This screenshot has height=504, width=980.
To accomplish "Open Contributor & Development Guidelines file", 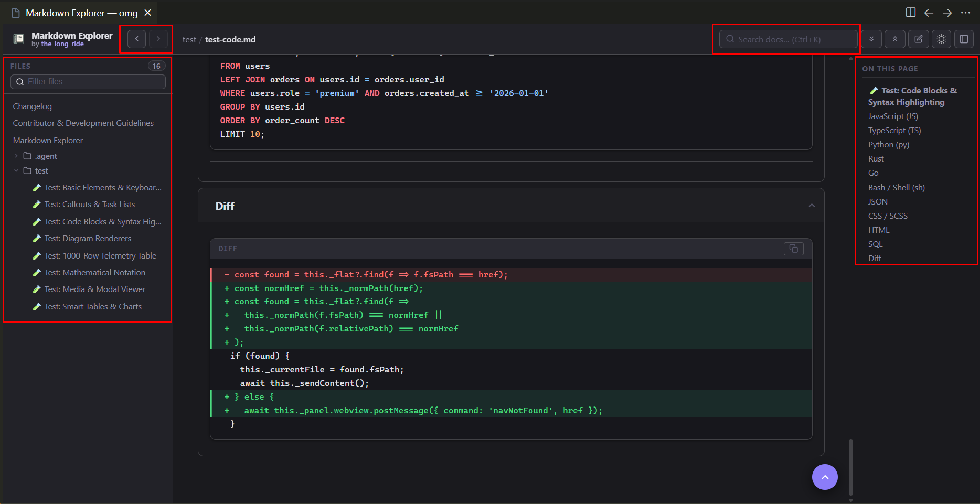I will click(x=83, y=123).
